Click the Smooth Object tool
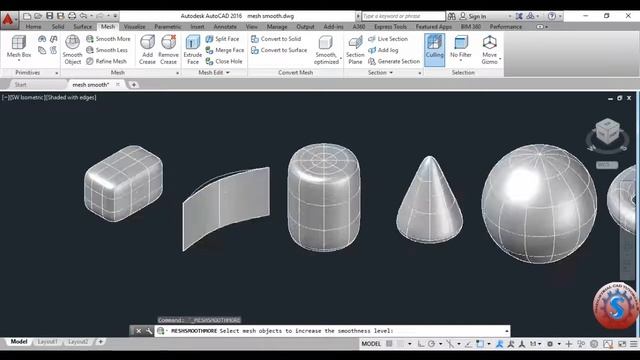640x360 pixels. coord(72,49)
